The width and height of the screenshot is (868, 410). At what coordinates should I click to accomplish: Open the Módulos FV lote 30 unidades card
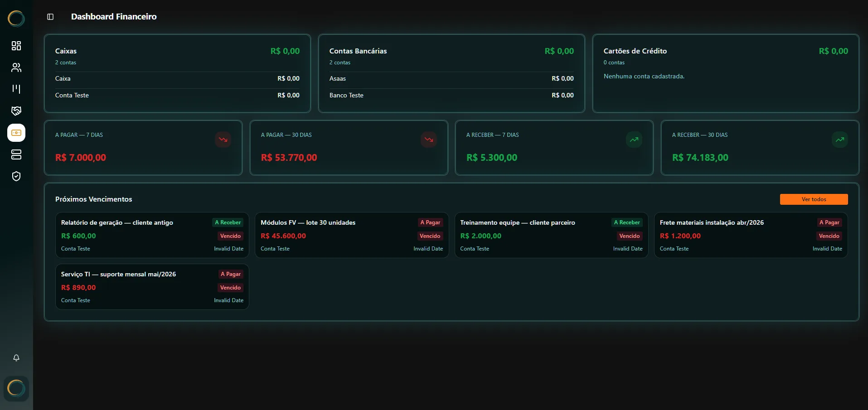coord(352,235)
